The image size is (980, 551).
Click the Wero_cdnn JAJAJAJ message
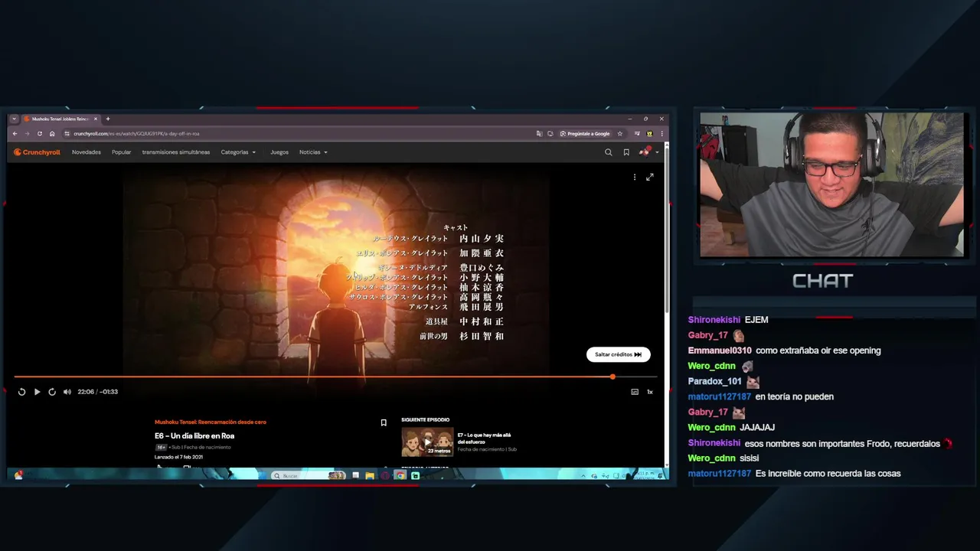tap(757, 427)
